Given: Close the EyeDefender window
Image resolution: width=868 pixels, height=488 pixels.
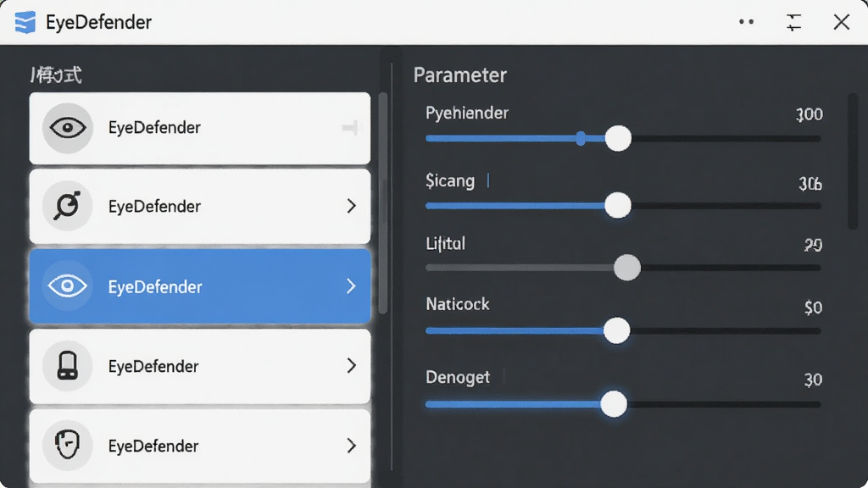Looking at the screenshot, I should (842, 22).
